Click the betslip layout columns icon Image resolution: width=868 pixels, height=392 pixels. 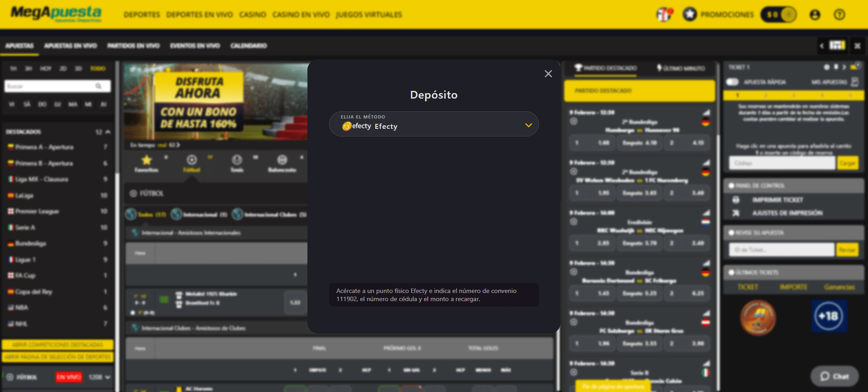pyautogui.click(x=837, y=45)
